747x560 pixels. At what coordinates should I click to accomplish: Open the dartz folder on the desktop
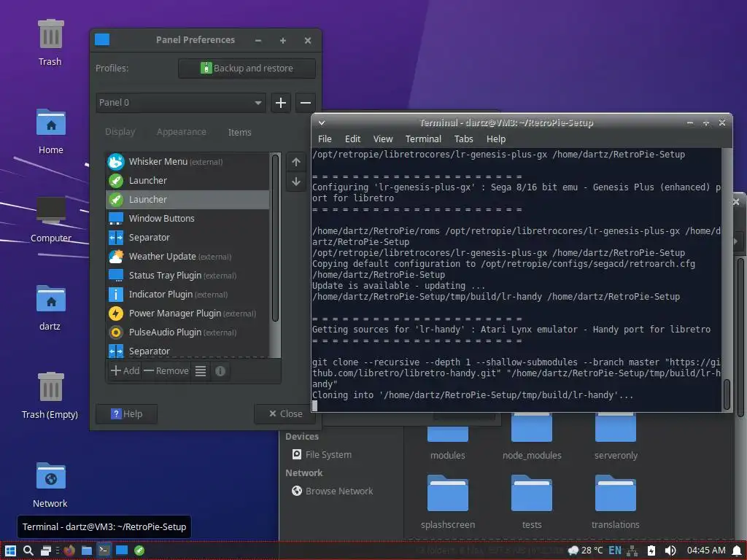point(50,308)
